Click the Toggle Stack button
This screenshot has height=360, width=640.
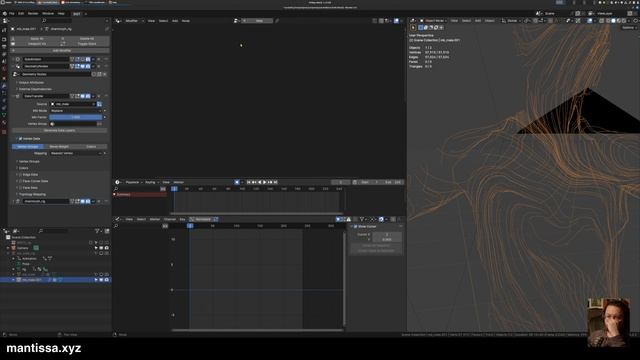click(87, 44)
